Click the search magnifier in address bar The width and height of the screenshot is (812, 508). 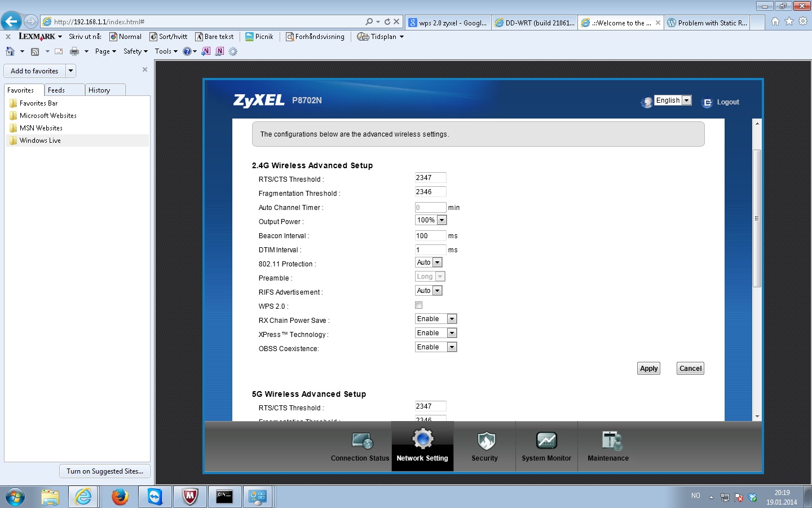[369, 21]
